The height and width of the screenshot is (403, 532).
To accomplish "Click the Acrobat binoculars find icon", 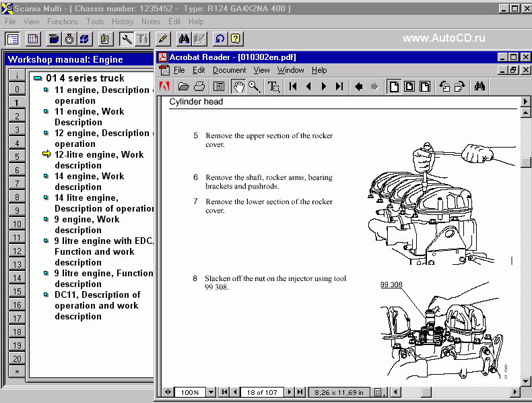I will click(x=479, y=86).
